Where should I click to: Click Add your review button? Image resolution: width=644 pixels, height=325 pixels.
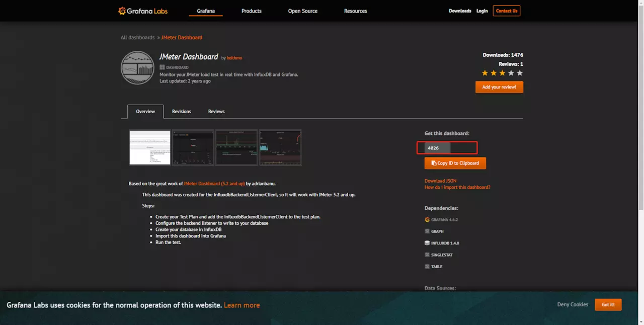click(x=499, y=87)
